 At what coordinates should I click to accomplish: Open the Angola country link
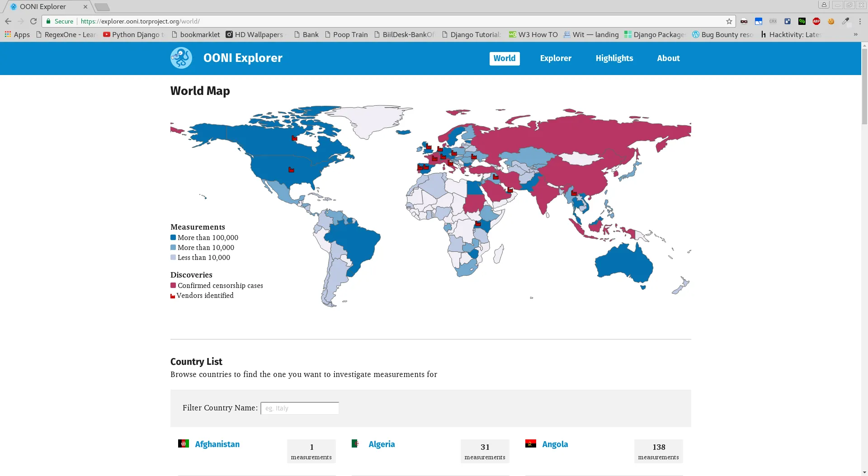coord(555,444)
